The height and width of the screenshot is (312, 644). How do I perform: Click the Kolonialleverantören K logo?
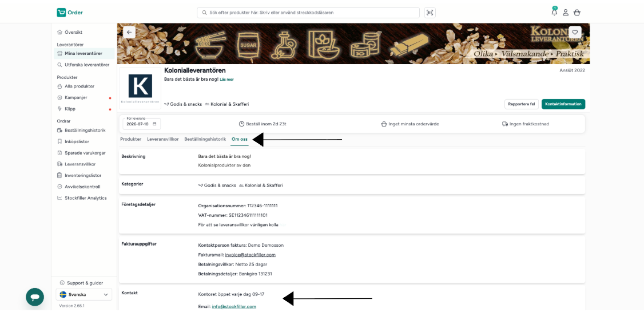pos(141,88)
